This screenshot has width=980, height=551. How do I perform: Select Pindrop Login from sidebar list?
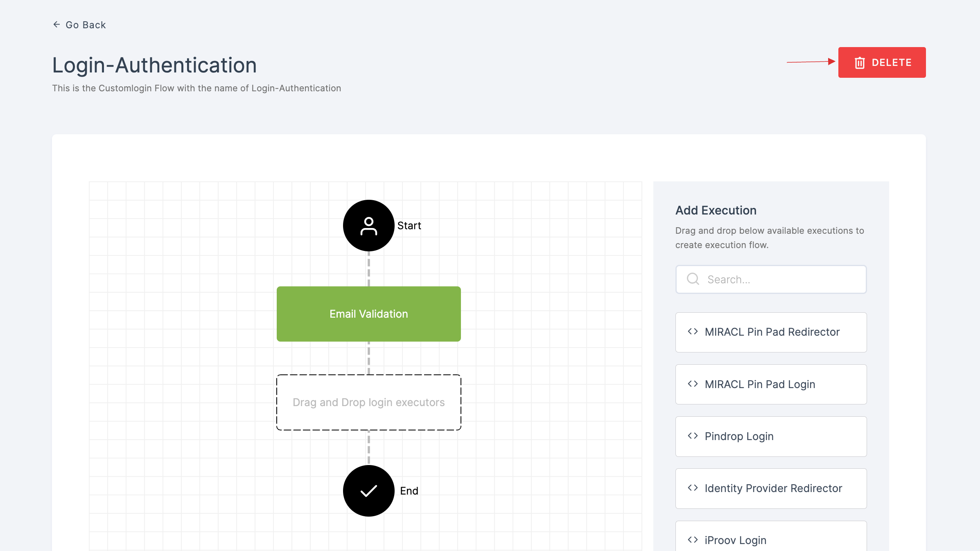click(771, 436)
